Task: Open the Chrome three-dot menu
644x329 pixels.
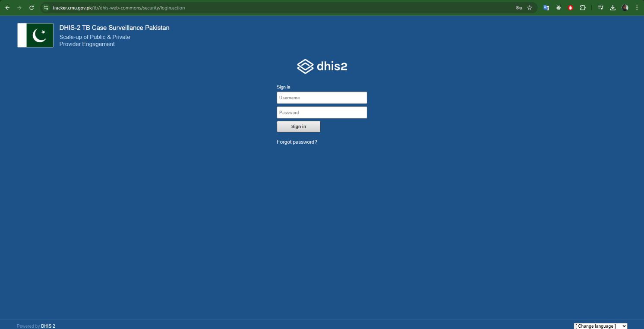Action: pos(637,8)
